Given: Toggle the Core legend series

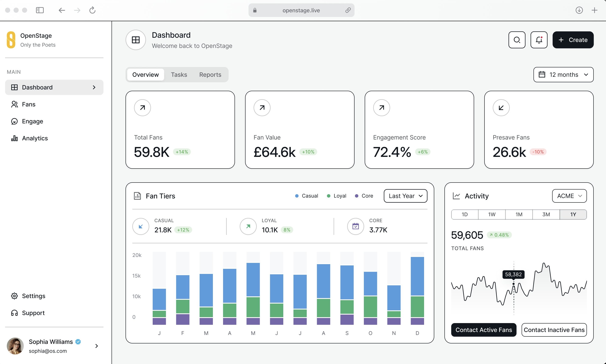Looking at the screenshot, I should click(364, 196).
